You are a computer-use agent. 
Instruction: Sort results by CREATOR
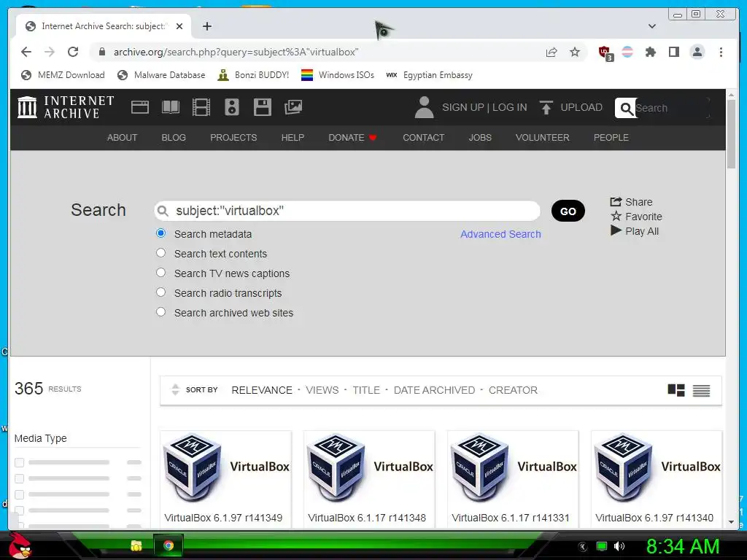point(513,391)
